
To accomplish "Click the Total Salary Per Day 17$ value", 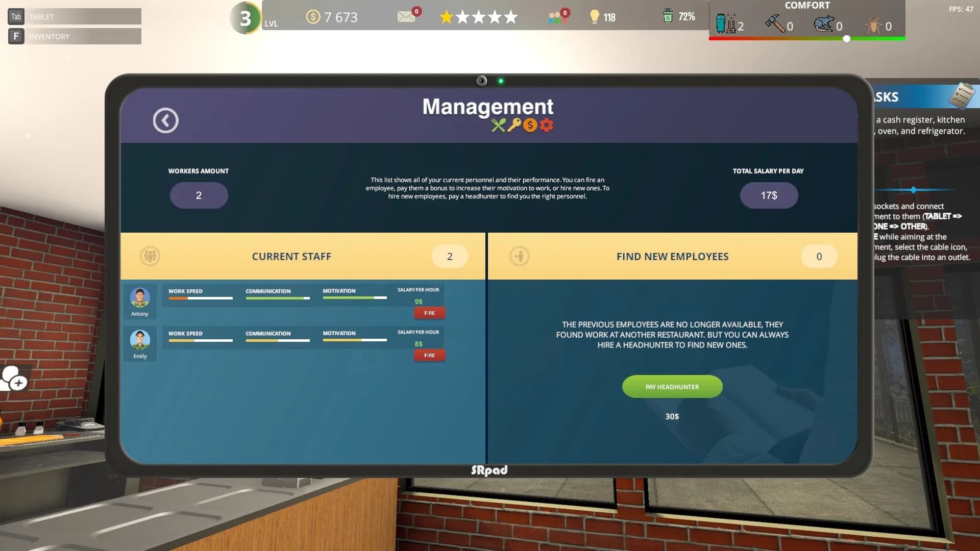I will [x=769, y=195].
